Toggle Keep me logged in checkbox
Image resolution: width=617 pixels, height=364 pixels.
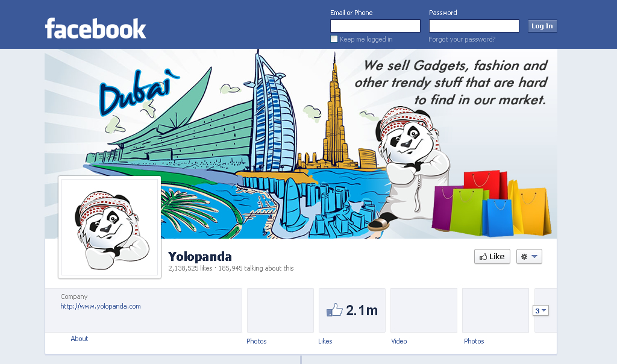[x=334, y=39]
